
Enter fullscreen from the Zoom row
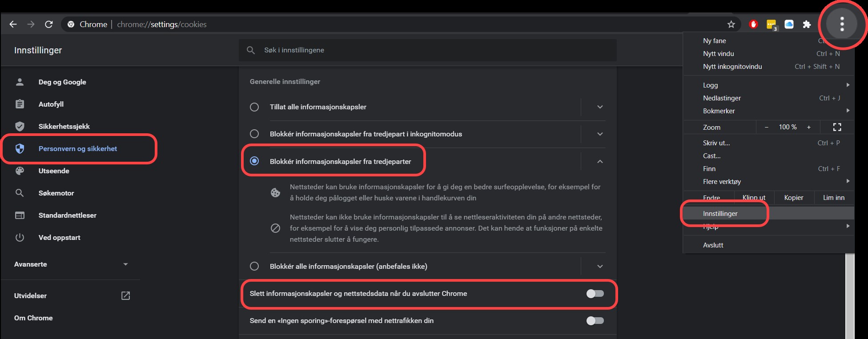[x=837, y=127]
